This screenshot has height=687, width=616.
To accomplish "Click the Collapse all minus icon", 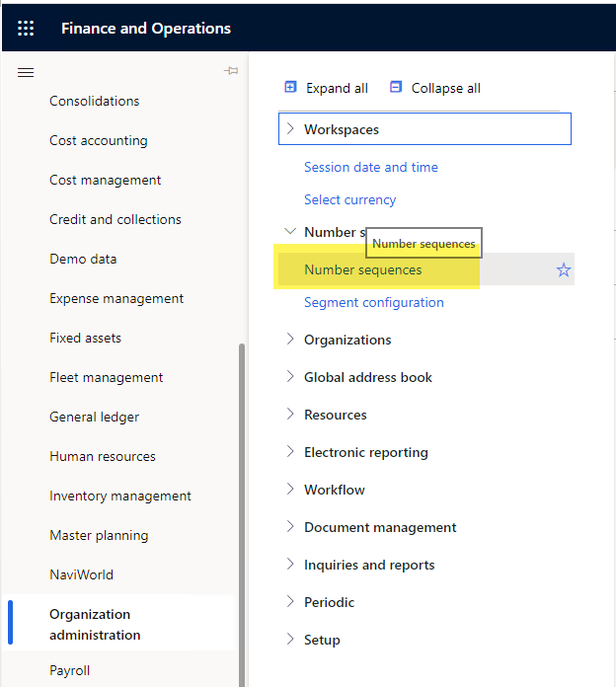I will click(x=396, y=87).
